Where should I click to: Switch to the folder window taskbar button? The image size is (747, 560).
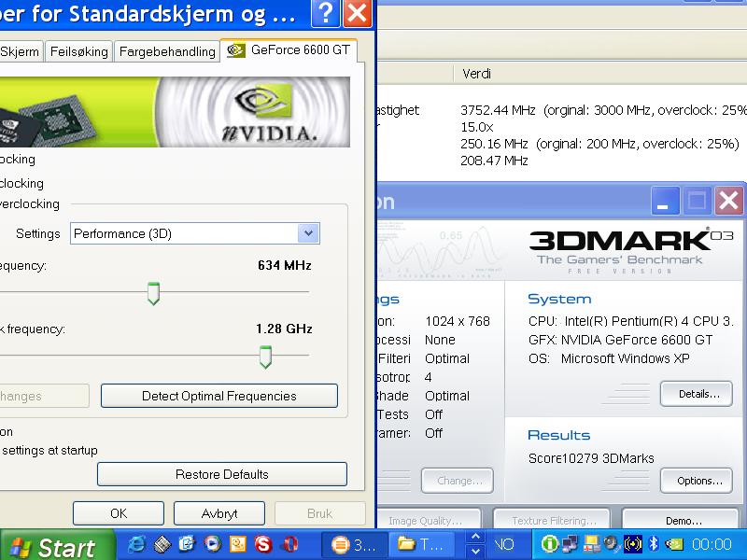pos(421,544)
